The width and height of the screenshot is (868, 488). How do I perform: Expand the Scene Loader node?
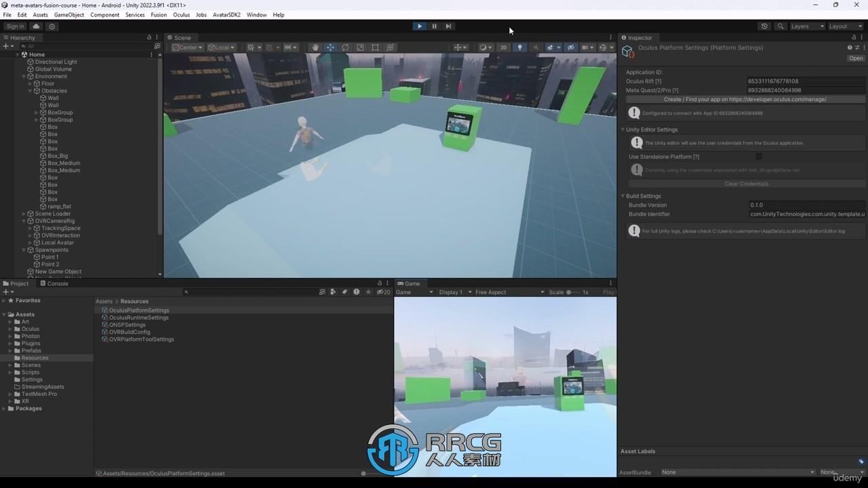24,213
